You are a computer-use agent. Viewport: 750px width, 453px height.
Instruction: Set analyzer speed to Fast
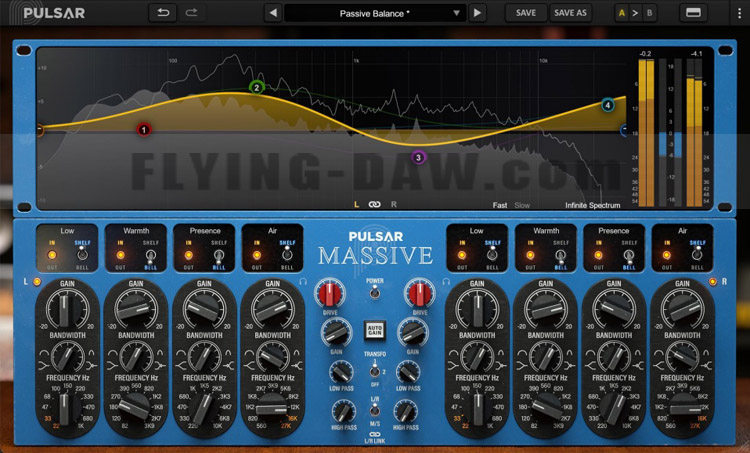point(500,205)
